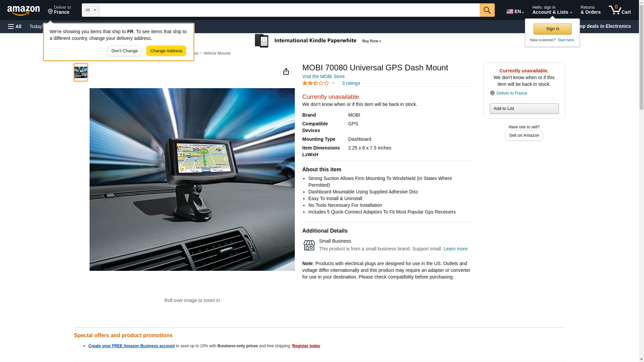Select the product thumbnail image

tap(81, 72)
